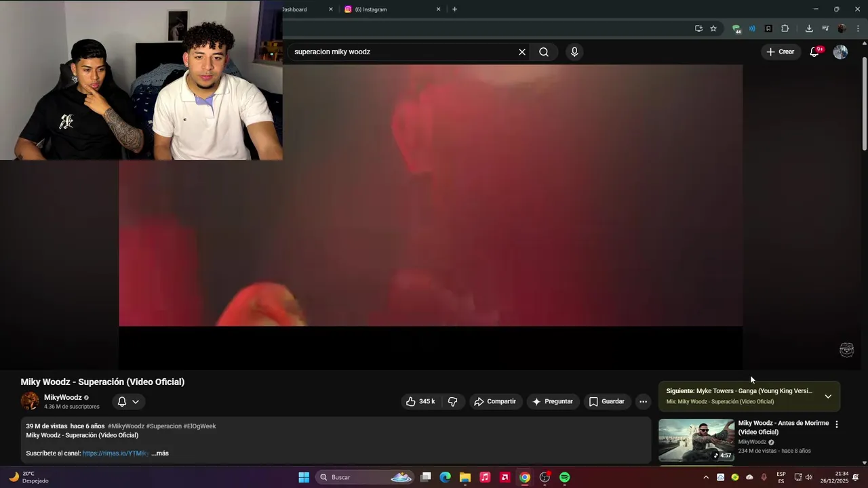868x488 pixels.
Task: Open the green extension with 44 badge
Action: [736, 28]
